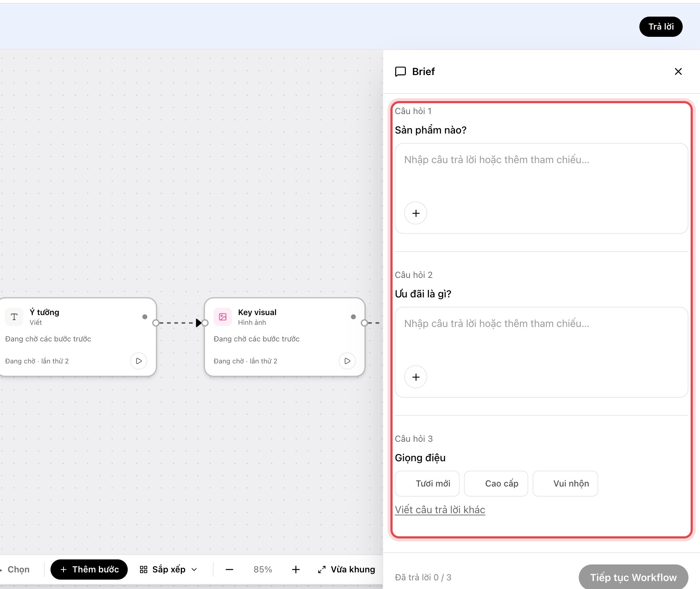Click the Key visual image icon
Image resolution: width=700 pixels, height=589 pixels.
[223, 317]
